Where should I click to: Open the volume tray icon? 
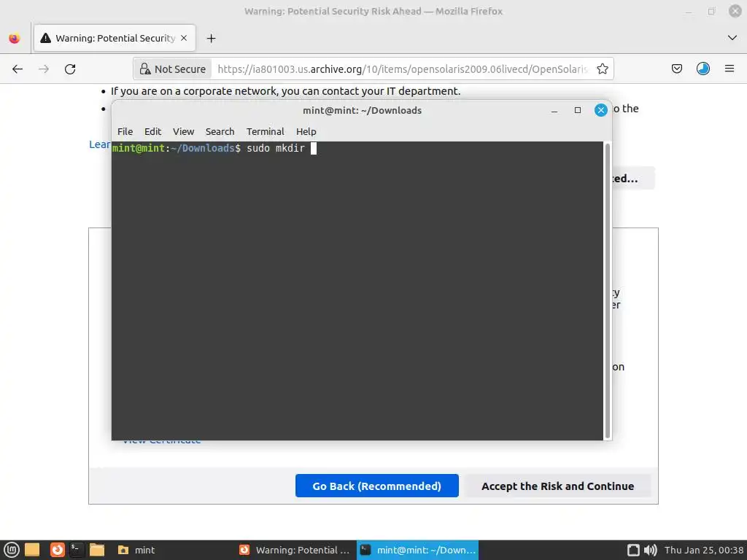[x=650, y=550]
